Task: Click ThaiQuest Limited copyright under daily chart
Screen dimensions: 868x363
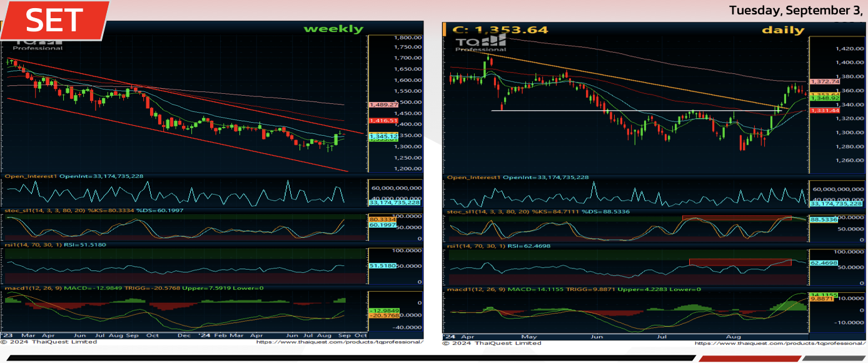Action: pos(492,343)
